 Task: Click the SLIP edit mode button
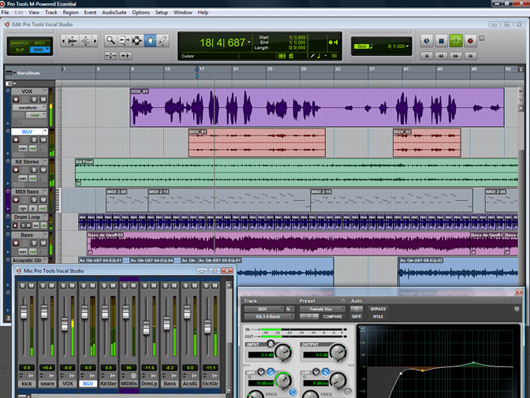coord(20,50)
